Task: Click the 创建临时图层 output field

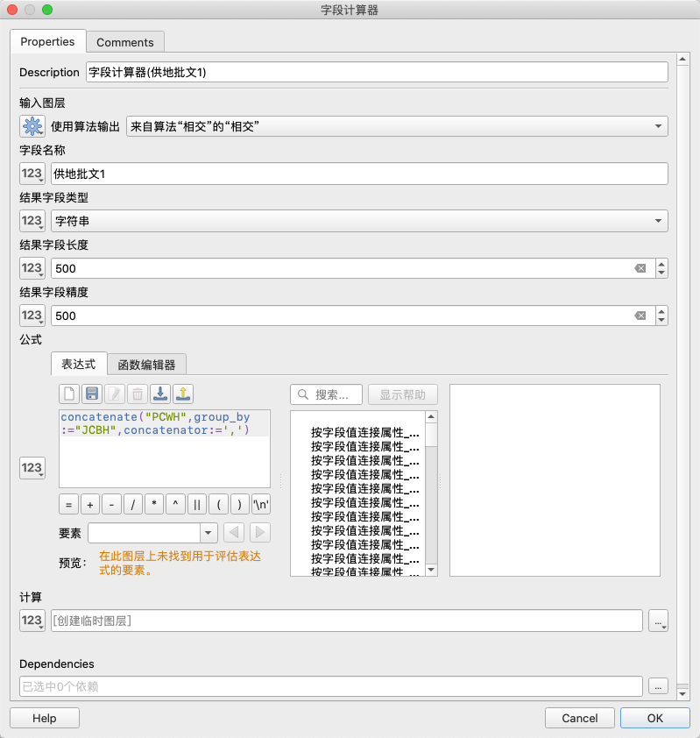Action: (x=347, y=621)
